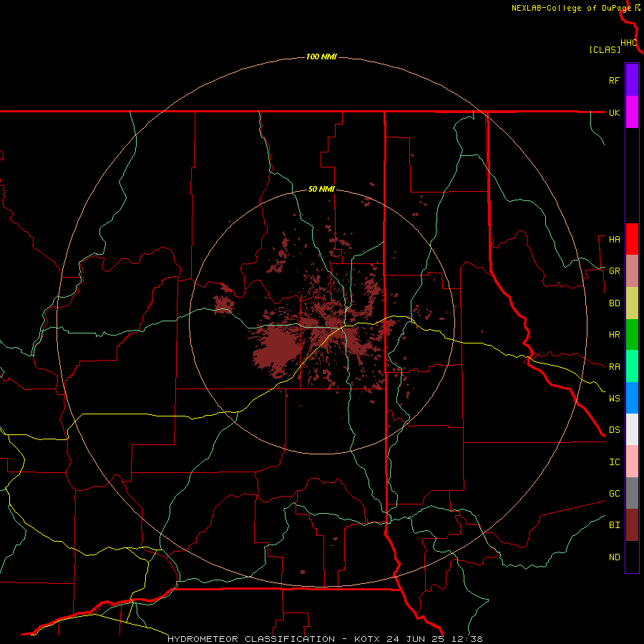Click the BI brown legend swatch
The image size is (644, 644).
pos(632,525)
